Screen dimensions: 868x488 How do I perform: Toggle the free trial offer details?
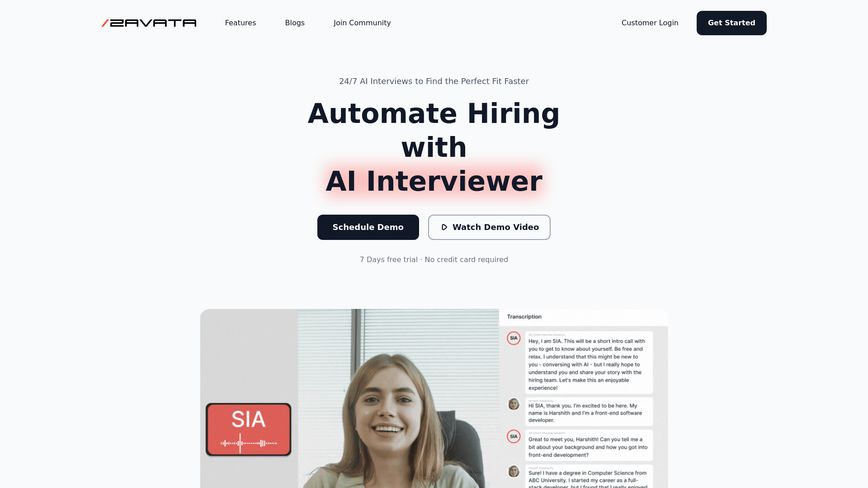[434, 259]
